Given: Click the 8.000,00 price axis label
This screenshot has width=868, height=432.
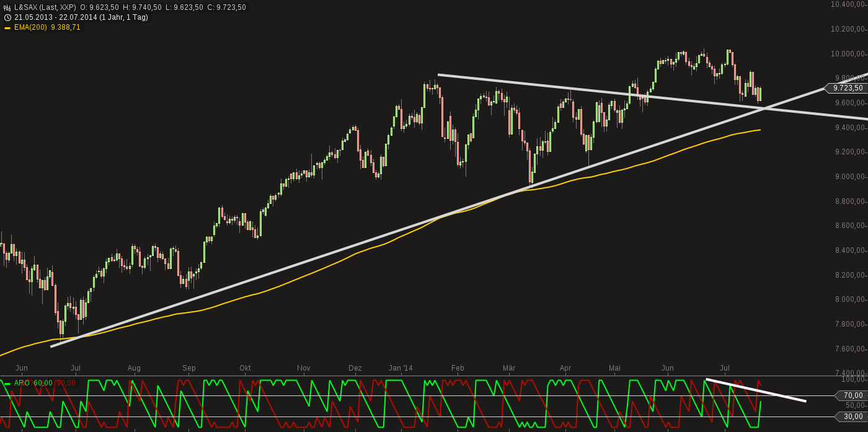Looking at the screenshot, I should tap(849, 299).
